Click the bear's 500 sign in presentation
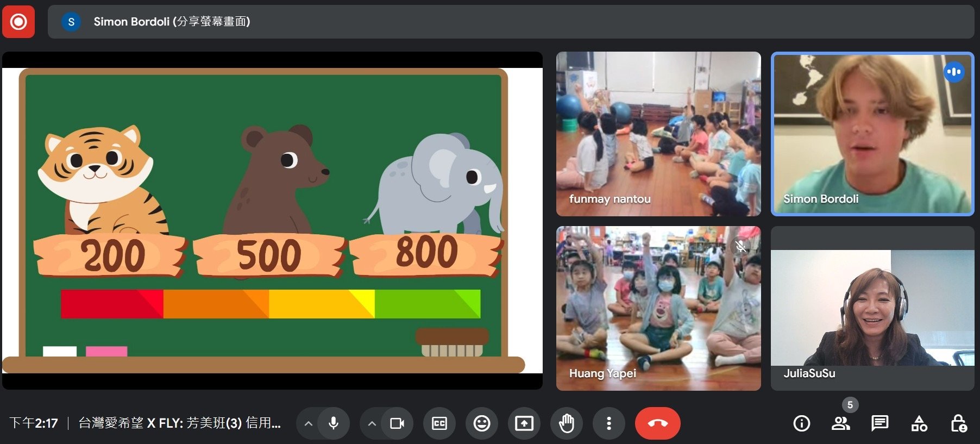This screenshot has height=444, width=980. [269, 255]
